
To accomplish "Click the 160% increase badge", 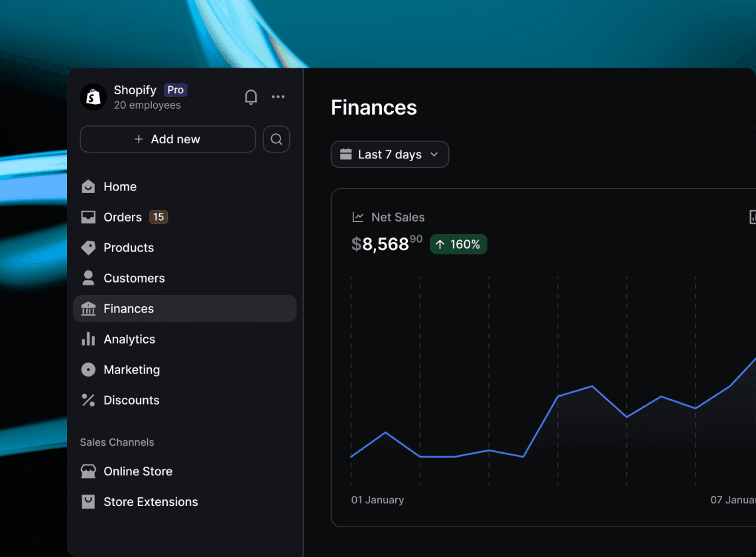I will pos(458,245).
